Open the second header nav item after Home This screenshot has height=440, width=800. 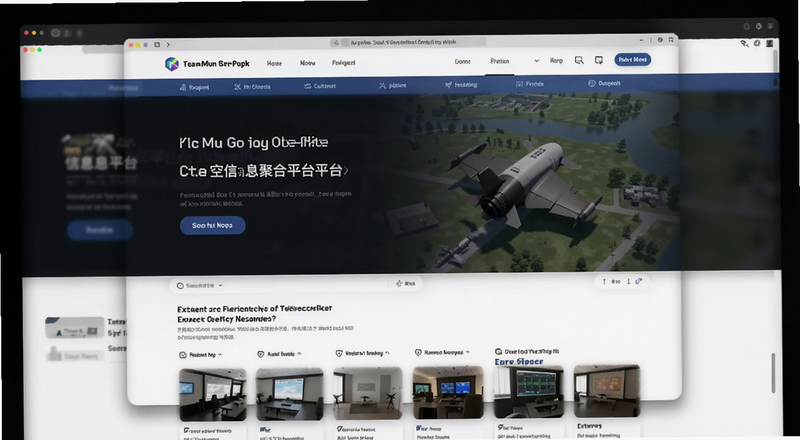tap(307, 63)
